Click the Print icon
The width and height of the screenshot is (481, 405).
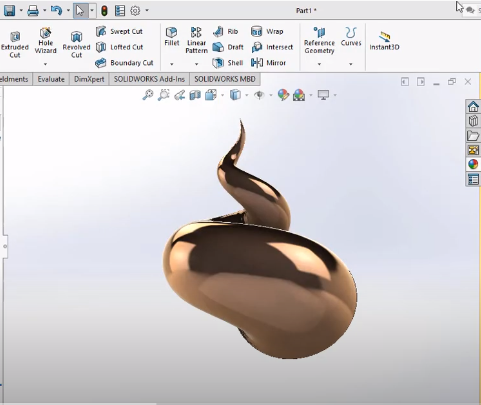(33, 10)
